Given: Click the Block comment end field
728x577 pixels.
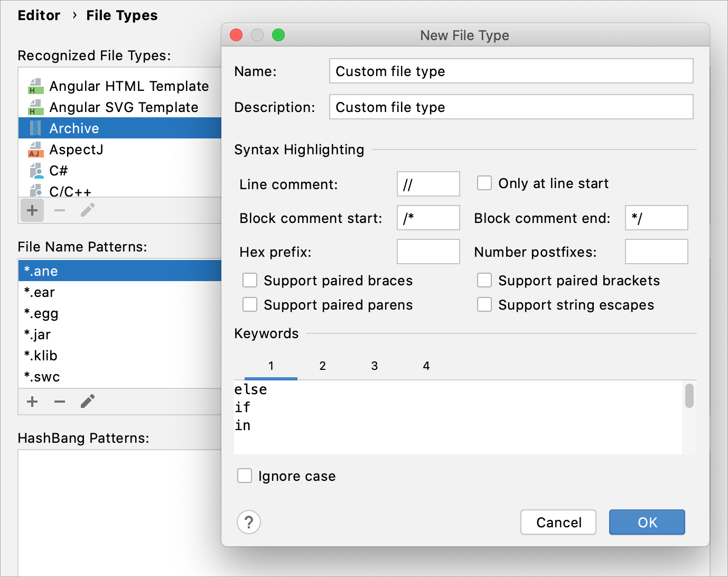Looking at the screenshot, I should [657, 218].
